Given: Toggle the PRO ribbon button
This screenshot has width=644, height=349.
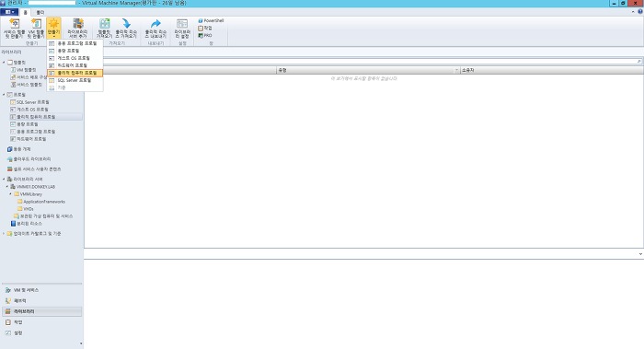Looking at the screenshot, I should coord(205,35).
